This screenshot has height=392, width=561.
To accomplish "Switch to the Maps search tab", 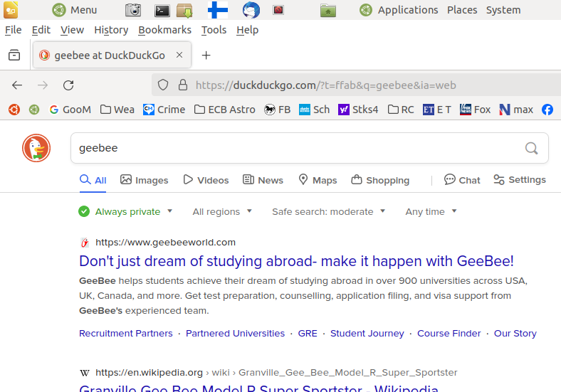I will tap(318, 180).
